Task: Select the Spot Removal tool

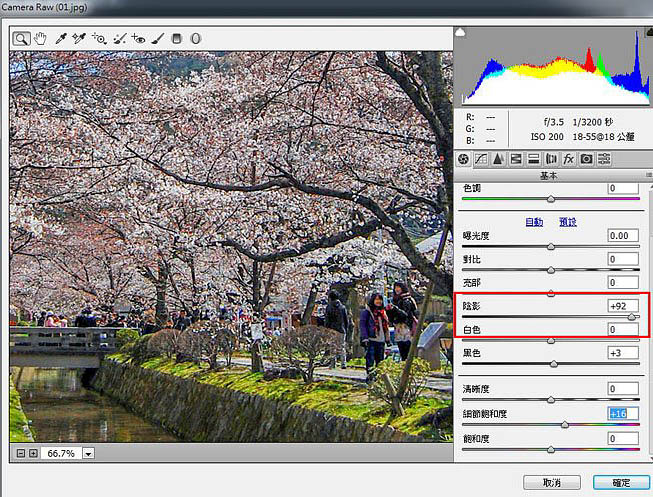Action: tap(120, 39)
